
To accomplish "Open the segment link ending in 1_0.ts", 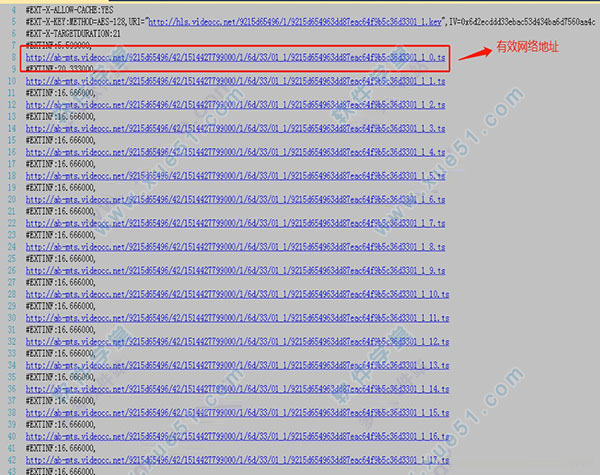I will click(x=236, y=57).
